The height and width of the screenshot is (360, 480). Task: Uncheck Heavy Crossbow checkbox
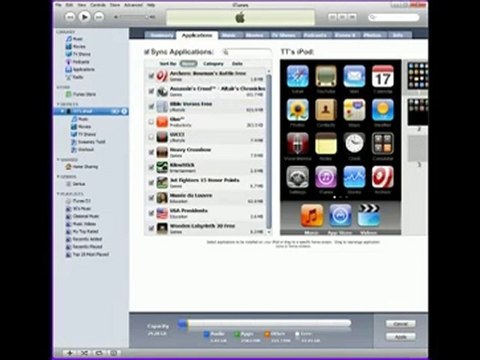(x=151, y=152)
